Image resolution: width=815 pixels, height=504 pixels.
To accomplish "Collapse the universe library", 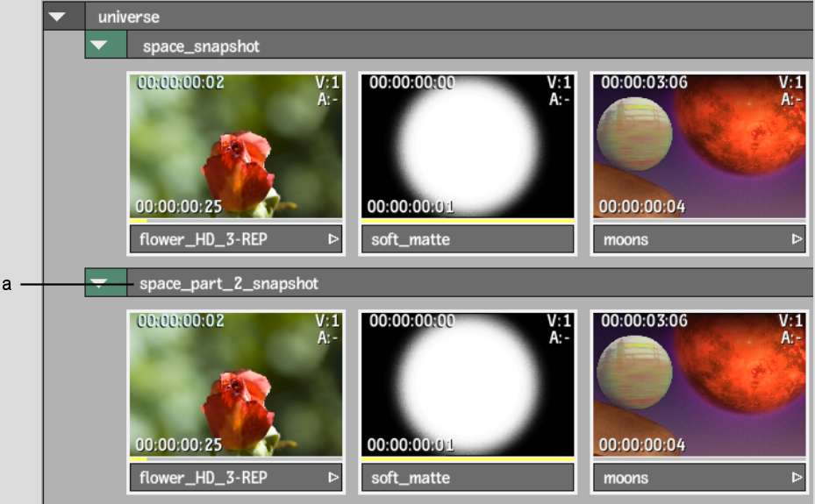I will click(59, 16).
